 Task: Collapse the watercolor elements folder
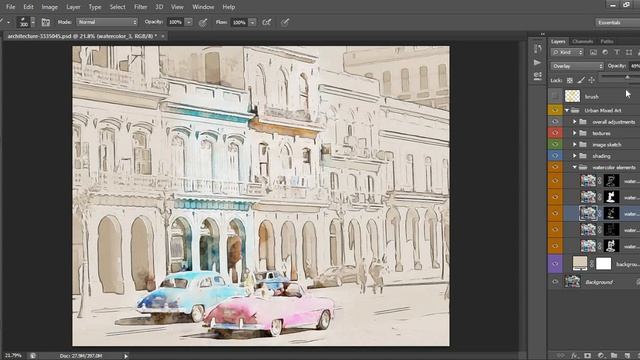pos(575,167)
